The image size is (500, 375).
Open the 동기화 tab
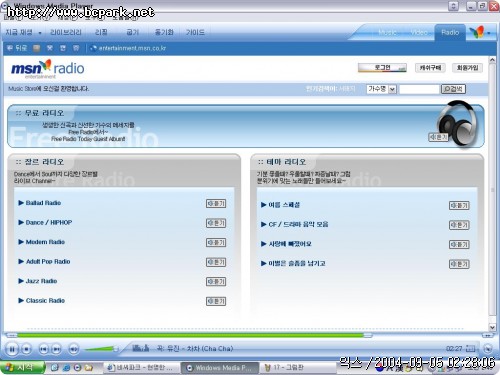point(164,32)
